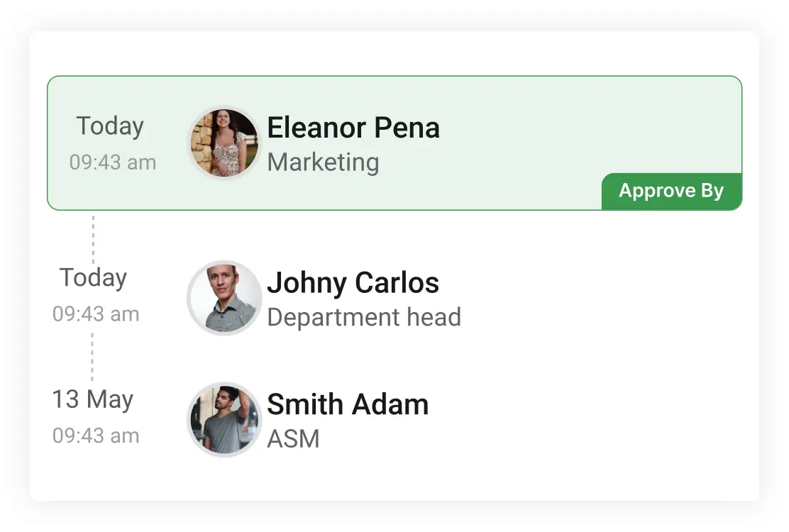Image resolution: width=789 pixels, height=532 pixels.
Task: Click 09:43 am time beside Johny Carlos
Action: pyautogui.click(x=96, y=314)
